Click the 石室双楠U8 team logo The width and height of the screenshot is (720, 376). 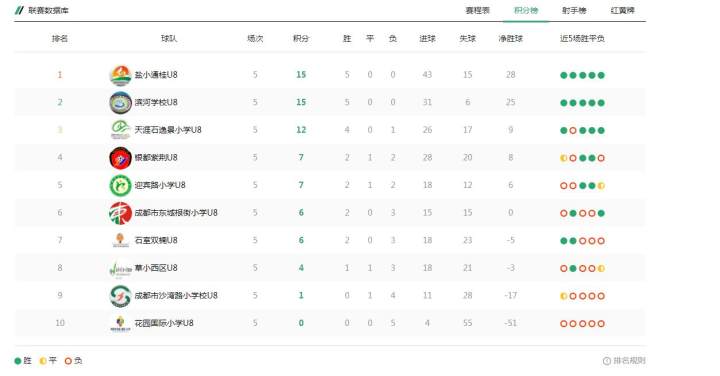pyautogui.click(x=120, y=240)
